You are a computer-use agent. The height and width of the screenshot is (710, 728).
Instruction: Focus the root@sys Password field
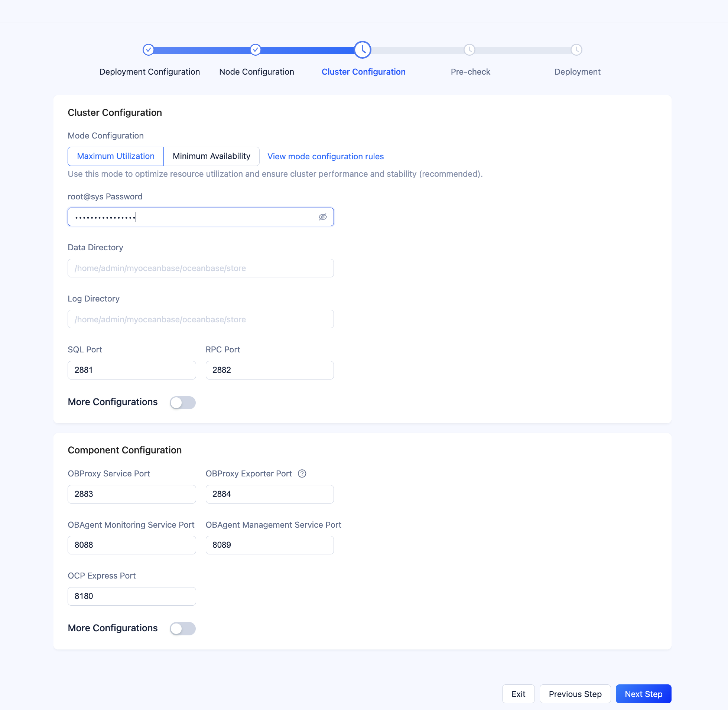pyautogui.click(x=201, y=217)
